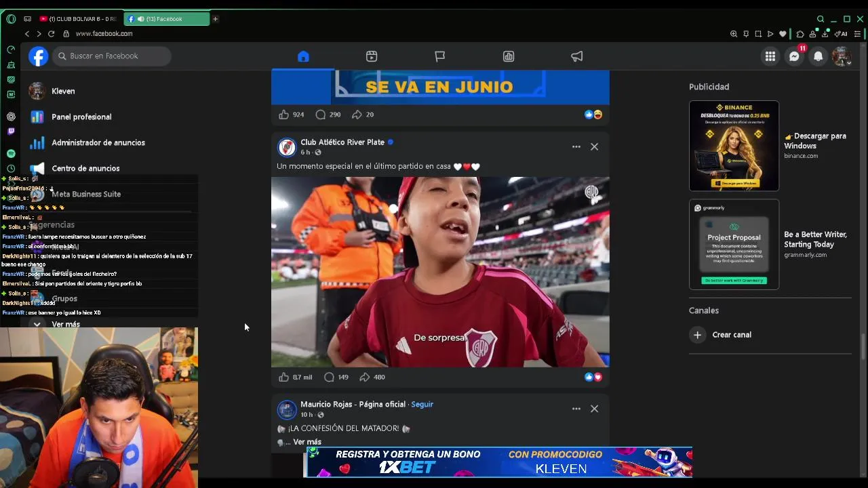Hide the Mauricio Rojas post
Image resolution: width=868 pixels, height=488 pixels.
(x=594, y=409)
